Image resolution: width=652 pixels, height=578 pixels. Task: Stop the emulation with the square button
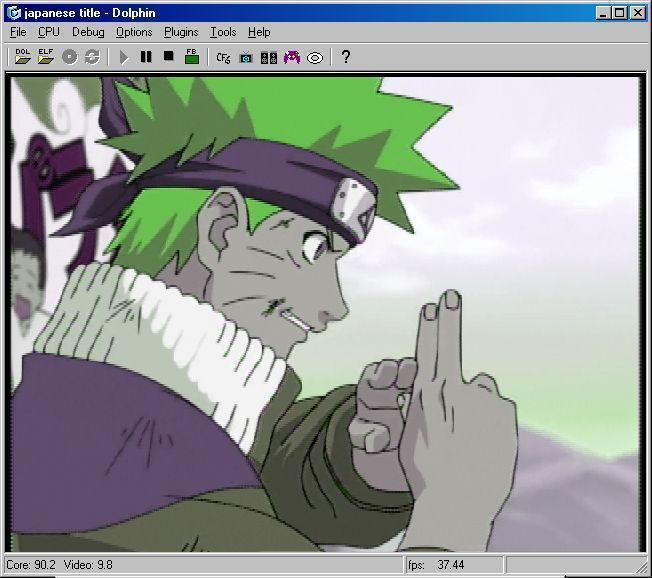(169, 57)
